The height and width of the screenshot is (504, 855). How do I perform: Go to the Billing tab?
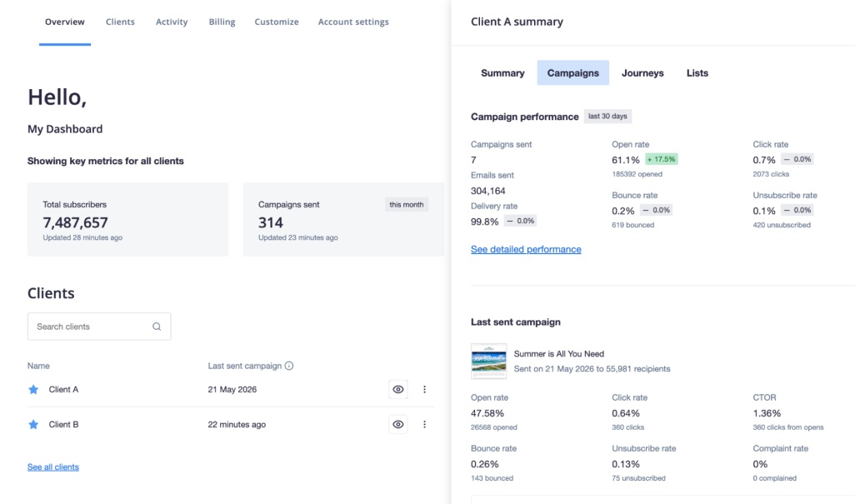coord(222,22)
